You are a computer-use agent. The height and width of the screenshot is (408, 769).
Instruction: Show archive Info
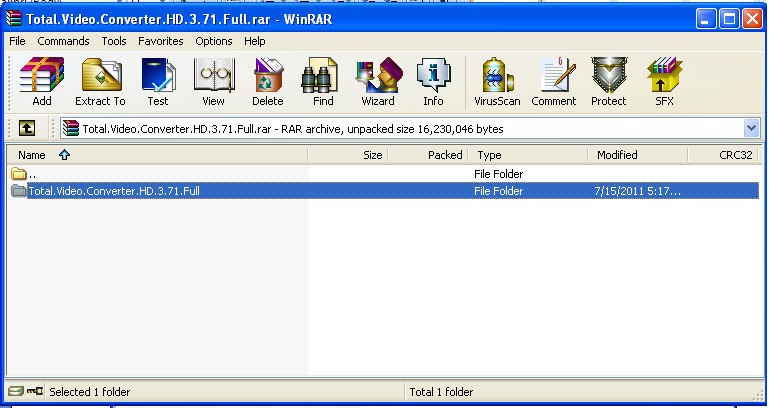pos(434,81)
